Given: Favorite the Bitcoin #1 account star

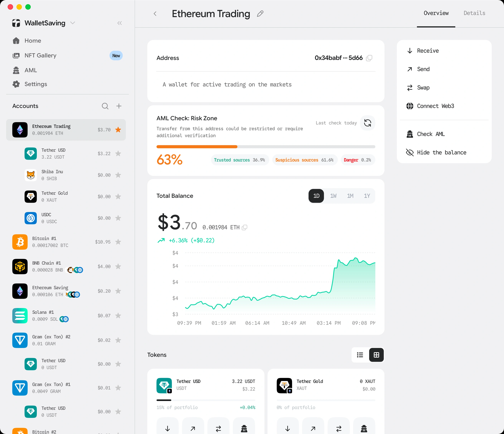Looking at the screenshot, I should (118, 242).
